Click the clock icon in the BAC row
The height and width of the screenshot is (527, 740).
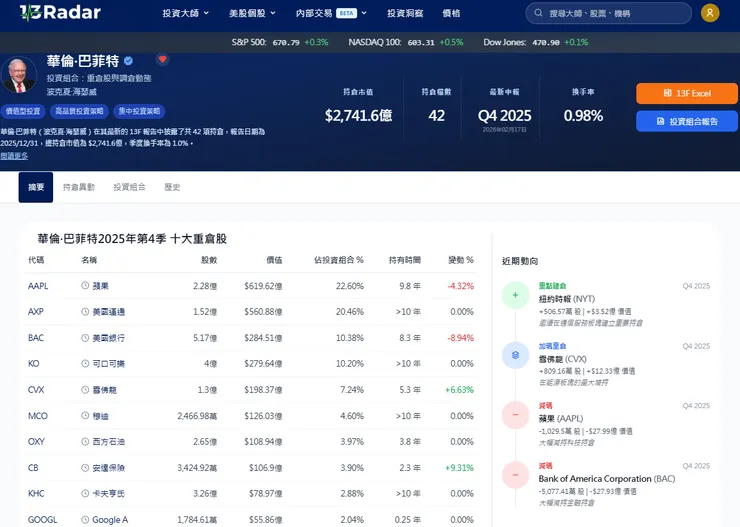coord(85,338)
